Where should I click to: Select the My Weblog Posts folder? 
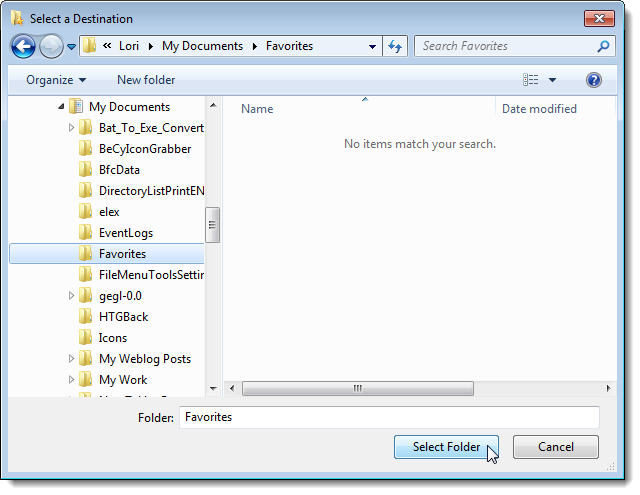point(145,359)
